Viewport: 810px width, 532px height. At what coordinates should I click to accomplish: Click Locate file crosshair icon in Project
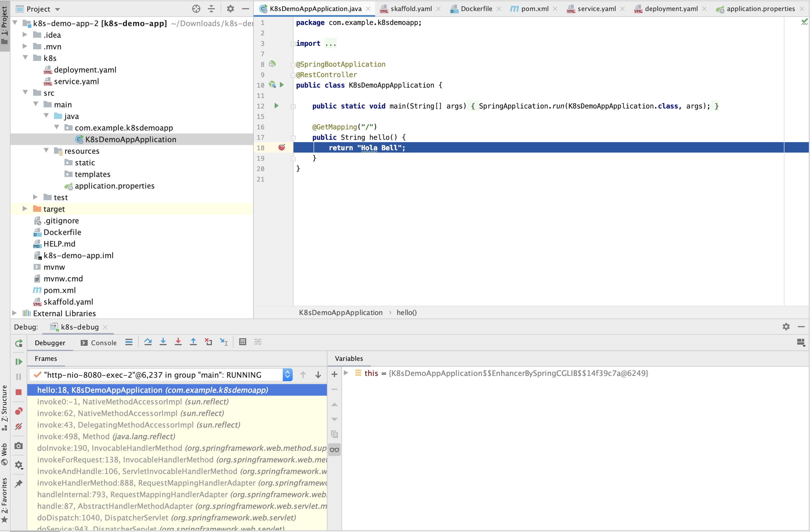point(196,9)
